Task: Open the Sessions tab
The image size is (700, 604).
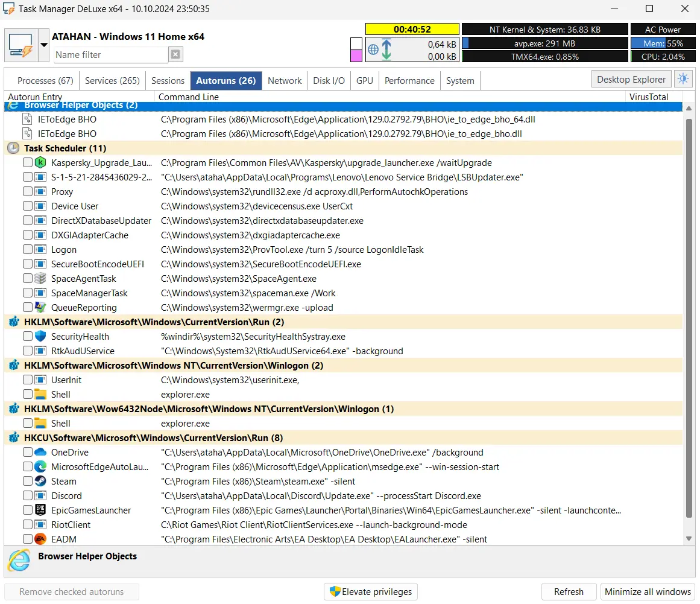Action: point(168,81)
